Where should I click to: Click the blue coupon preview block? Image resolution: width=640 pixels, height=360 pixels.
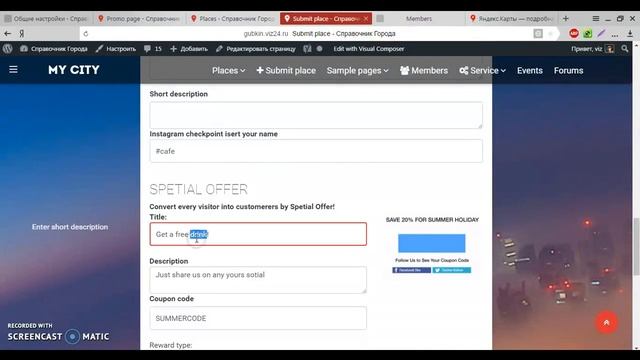[x=431, y=243]
